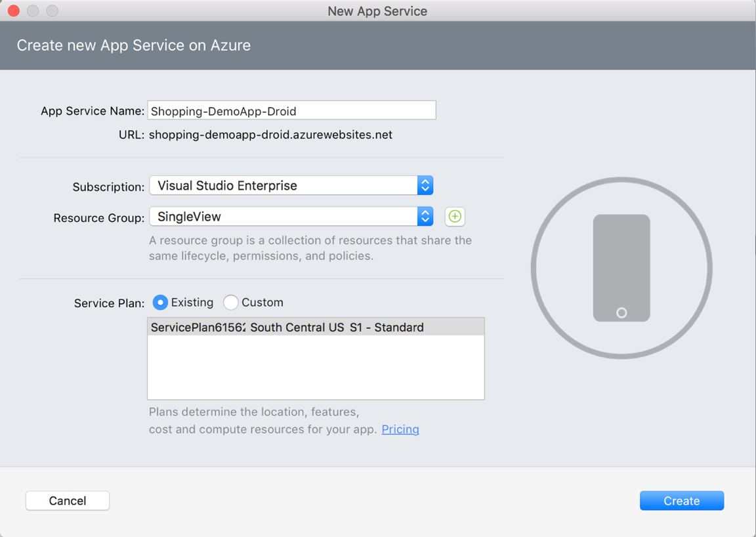756x537 pixels.
Task: Open the Subscription dropdown
Action: (291, 186)
